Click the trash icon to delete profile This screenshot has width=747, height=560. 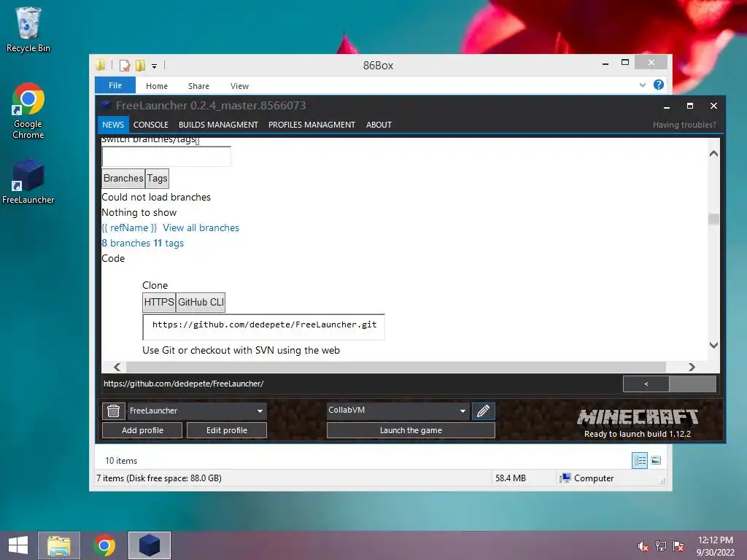(113, 411)
